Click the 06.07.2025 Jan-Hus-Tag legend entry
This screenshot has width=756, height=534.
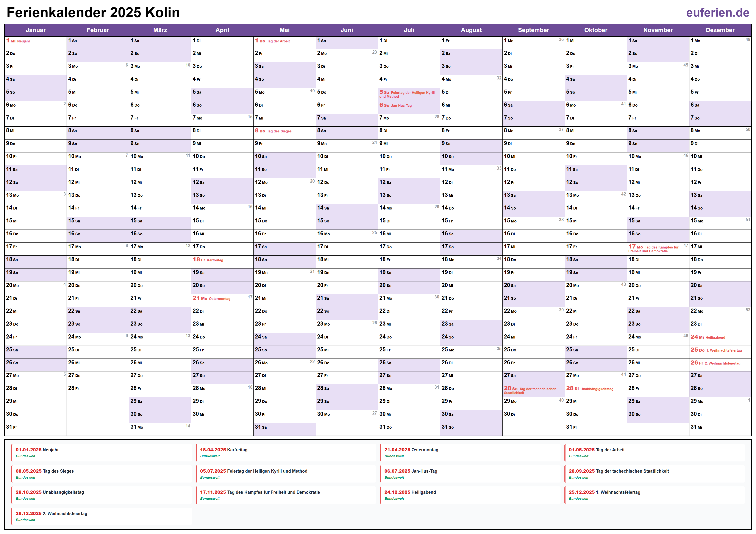(x=470, y=474)
